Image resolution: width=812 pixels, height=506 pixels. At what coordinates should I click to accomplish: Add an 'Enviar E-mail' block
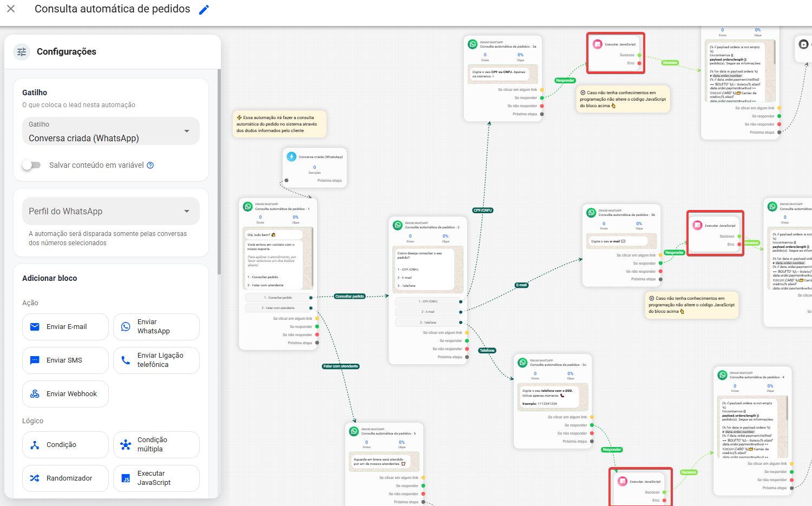[x=66, y=327]
